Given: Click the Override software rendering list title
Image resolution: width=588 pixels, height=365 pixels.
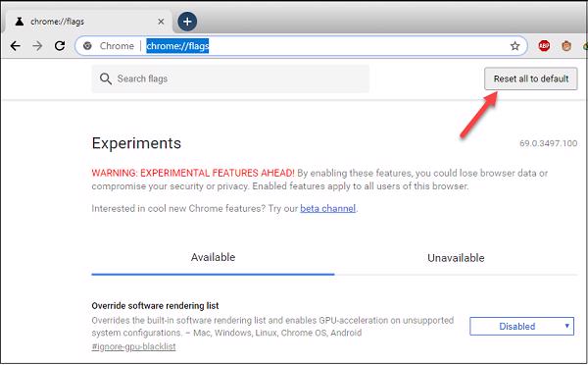Looking at the screenshot, I should pyautogui.click(x=155, y=306).
